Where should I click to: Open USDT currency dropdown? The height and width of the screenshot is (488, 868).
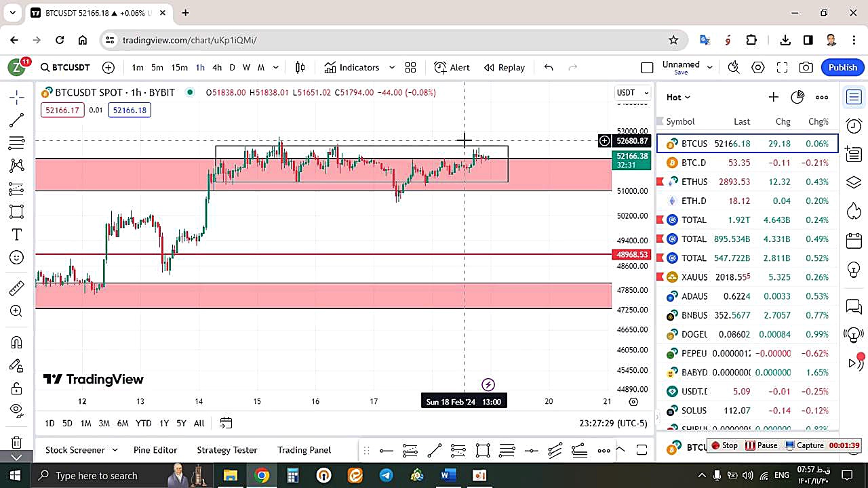tap(633, 92)
